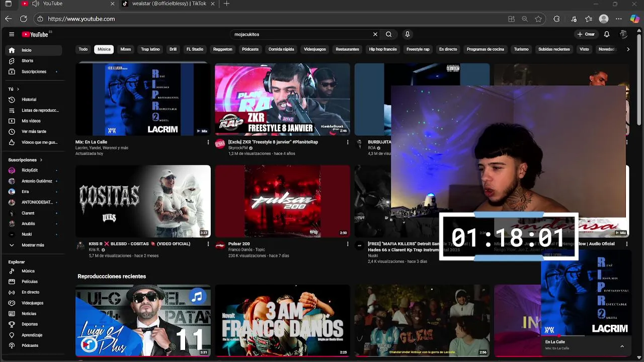Play the 3 AM Franco Daños thumbnail
644x362 pixels.
(282, 320)
